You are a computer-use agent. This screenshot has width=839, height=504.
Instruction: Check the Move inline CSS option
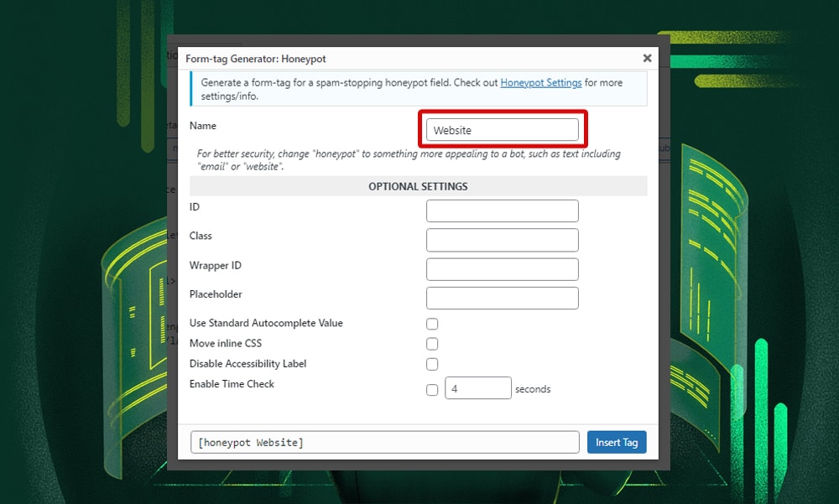point(432,344)
